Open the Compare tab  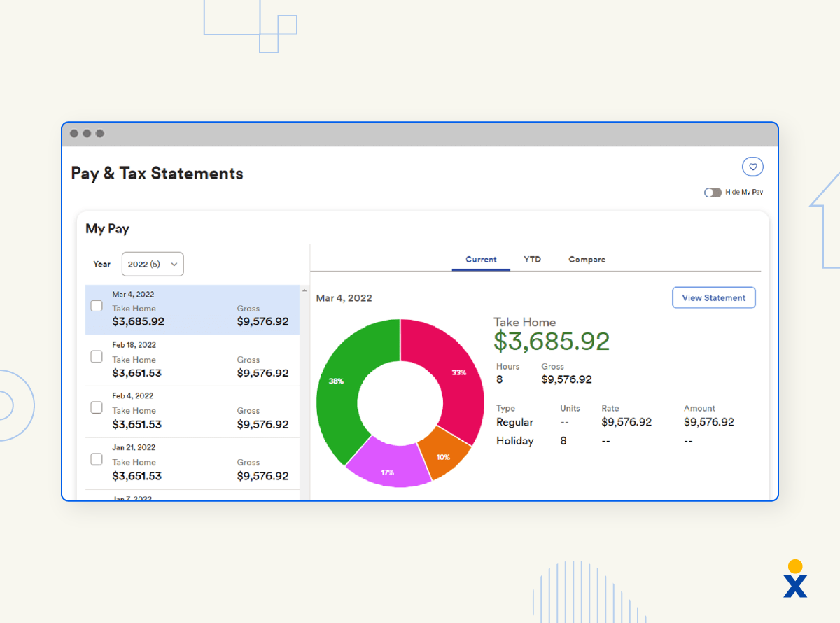(x=587, y=259)
